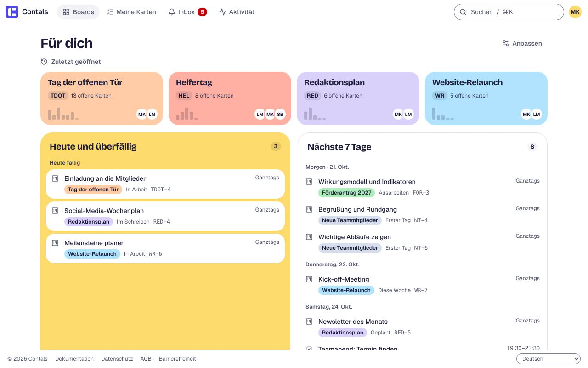Open the Kick-off-Meeting card
The width and height of the screenshot is (588, 368).
point(423,284)
